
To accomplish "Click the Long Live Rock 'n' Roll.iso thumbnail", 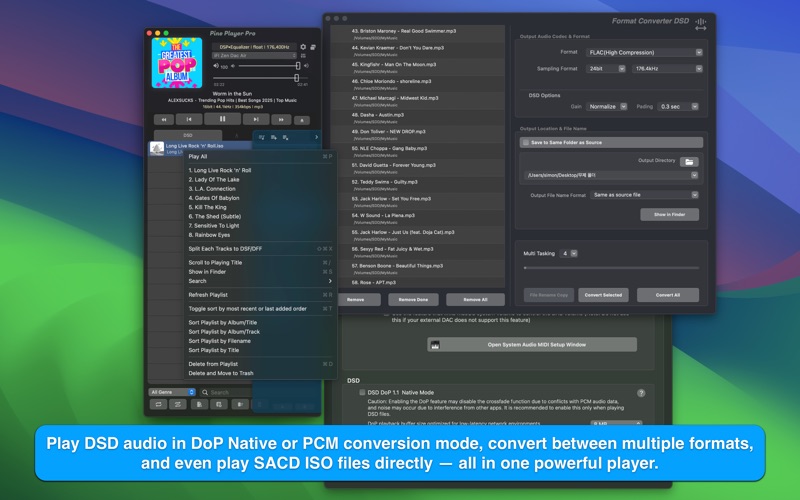I will pyautogui.click(x=157, y=148).
